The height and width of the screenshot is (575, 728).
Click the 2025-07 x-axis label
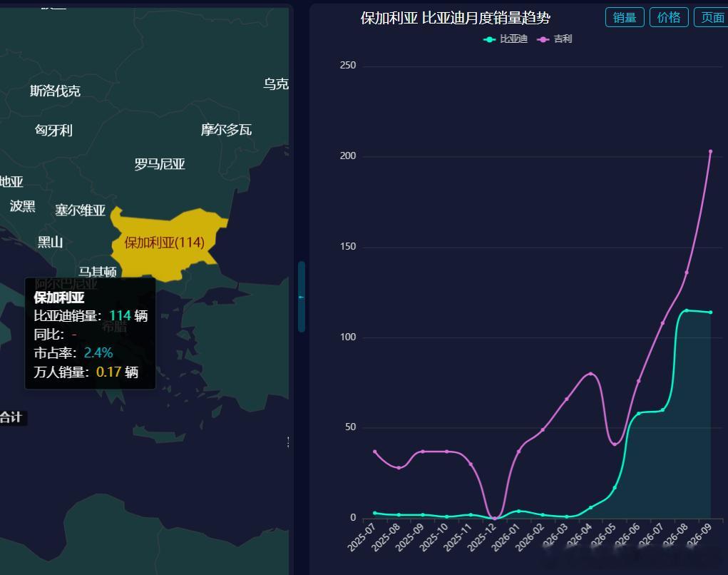362,537
